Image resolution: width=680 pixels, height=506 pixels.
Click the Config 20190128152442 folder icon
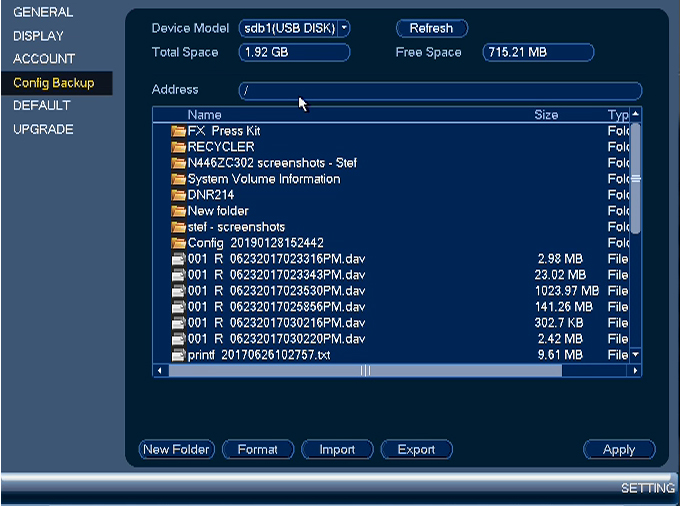[178, 243]
